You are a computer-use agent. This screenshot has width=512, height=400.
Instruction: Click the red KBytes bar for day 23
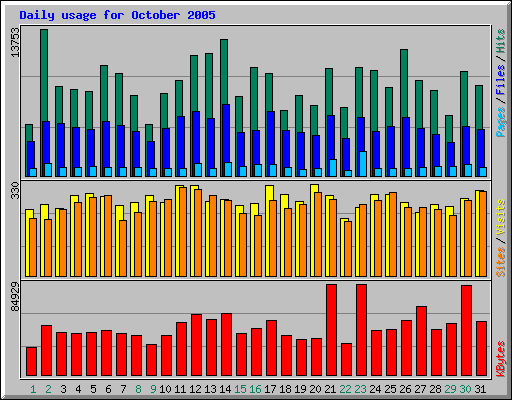click(361, 330)
